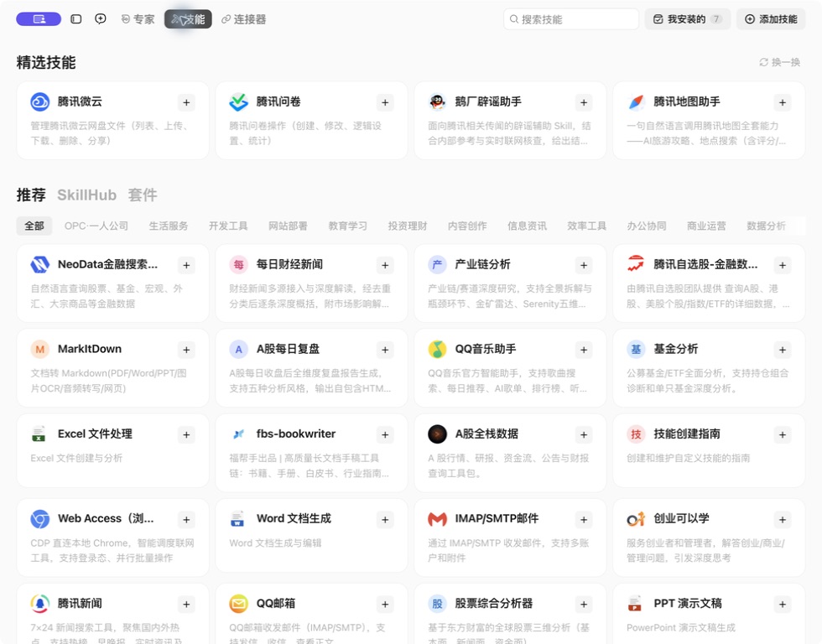Image resolution: width=822 pixels, height=644 pixels.
Task: Filter by 办公协同 category
Action: click(x=647, y=226)
